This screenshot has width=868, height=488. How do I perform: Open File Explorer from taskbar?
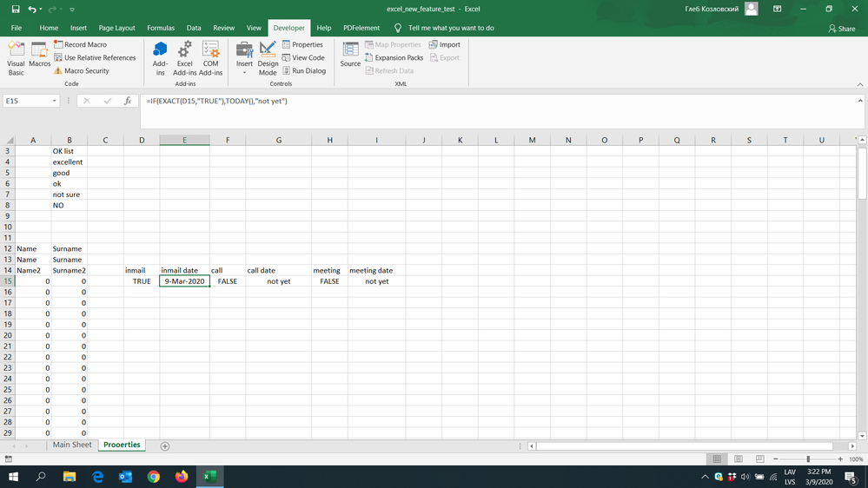click(70, 477)
